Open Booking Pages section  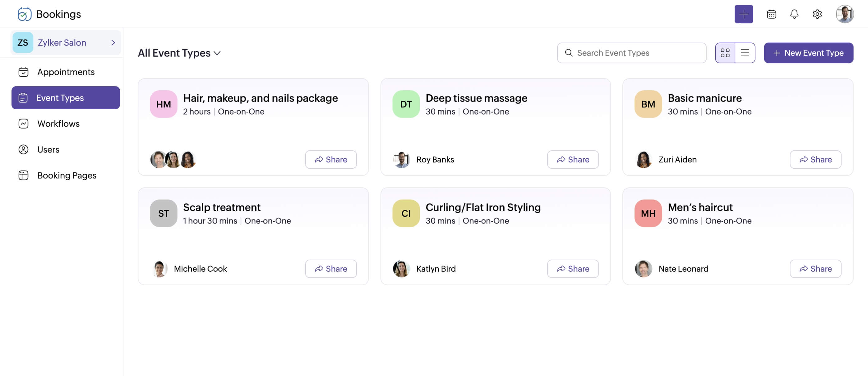click(x=67, y=175)
